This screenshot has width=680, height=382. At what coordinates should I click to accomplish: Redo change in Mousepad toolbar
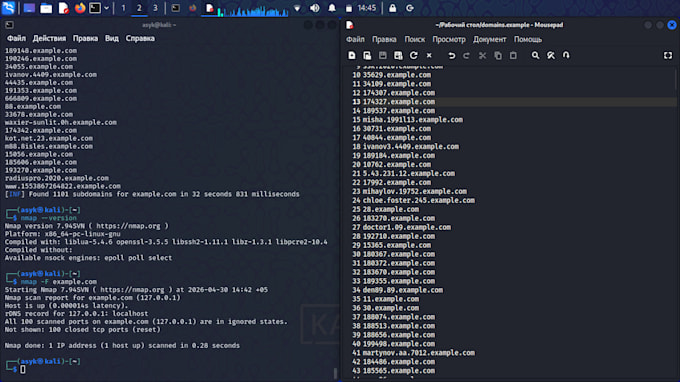(467, 56)
